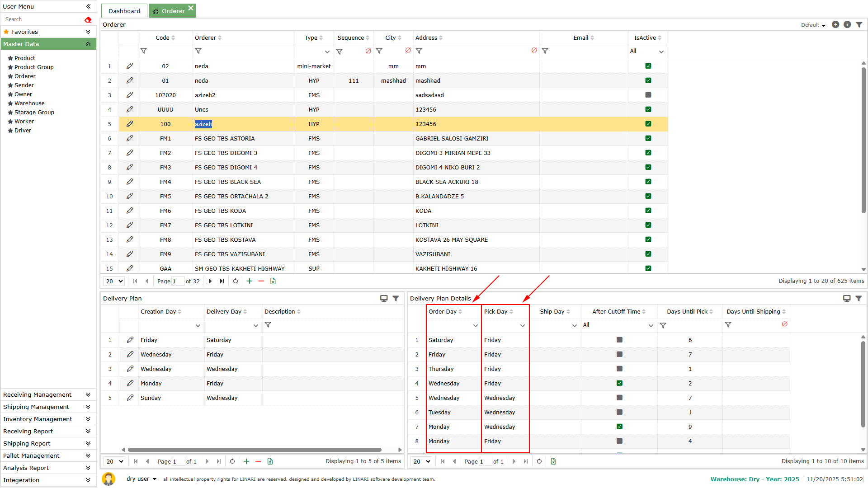Viewport: 868px width, 488px height.
Task: Click green plus add icon in Orderer pager
Action: point(249,281)
